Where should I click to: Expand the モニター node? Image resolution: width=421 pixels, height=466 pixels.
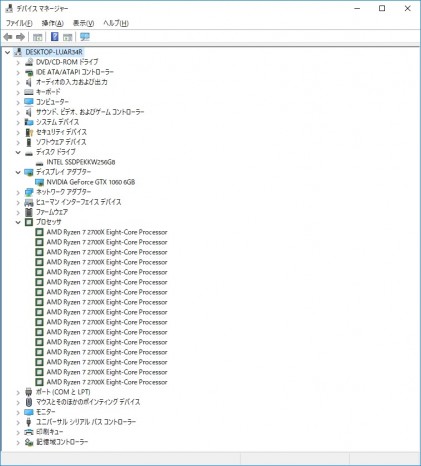click(x=18, y=412)
